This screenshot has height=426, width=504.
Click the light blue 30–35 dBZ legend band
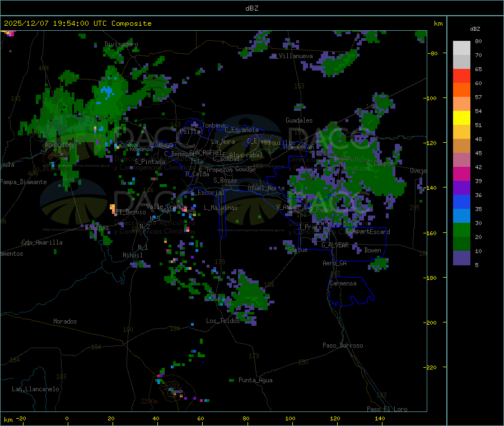click(x=461, y=216)
